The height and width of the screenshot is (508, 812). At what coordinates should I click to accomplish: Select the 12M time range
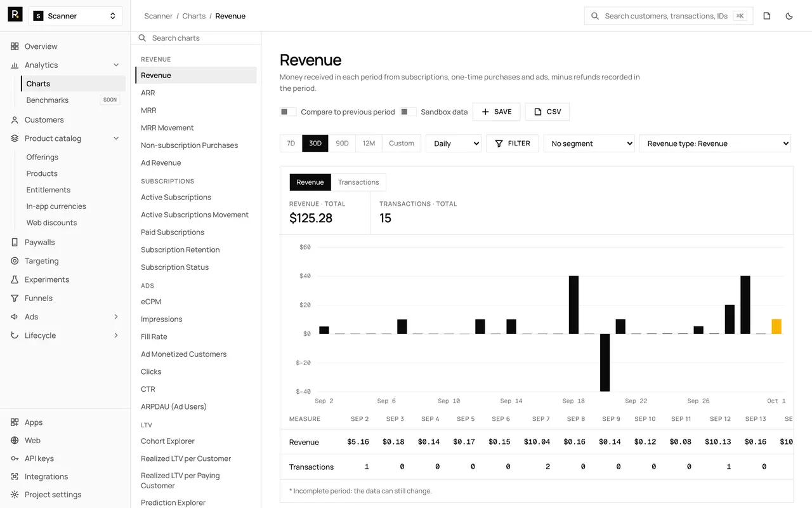tap(369, 144)
